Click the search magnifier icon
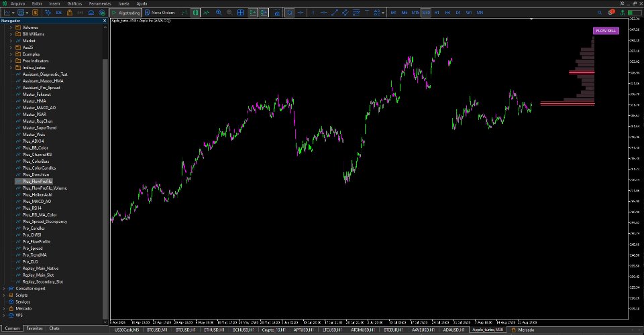This screenshot has height=335, width=644. (600, 13)
